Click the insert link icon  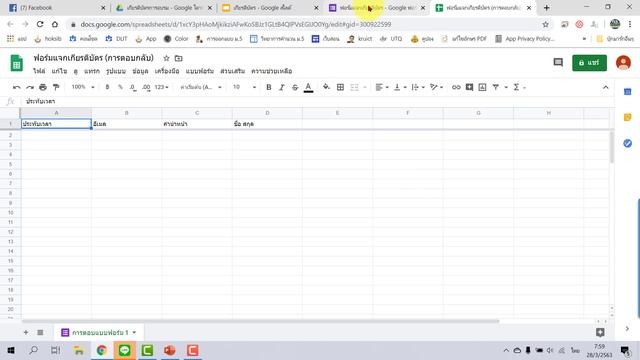pos(456,87)
